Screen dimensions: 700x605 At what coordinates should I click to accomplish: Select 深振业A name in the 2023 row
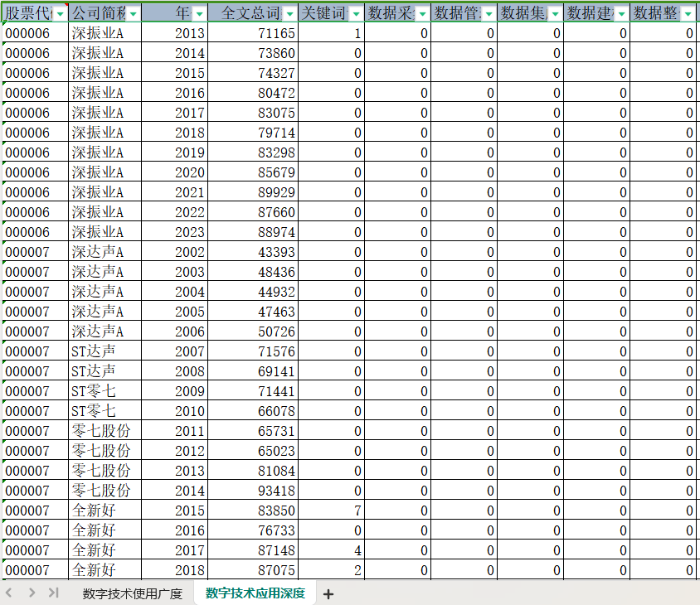[x=105, y=231]
